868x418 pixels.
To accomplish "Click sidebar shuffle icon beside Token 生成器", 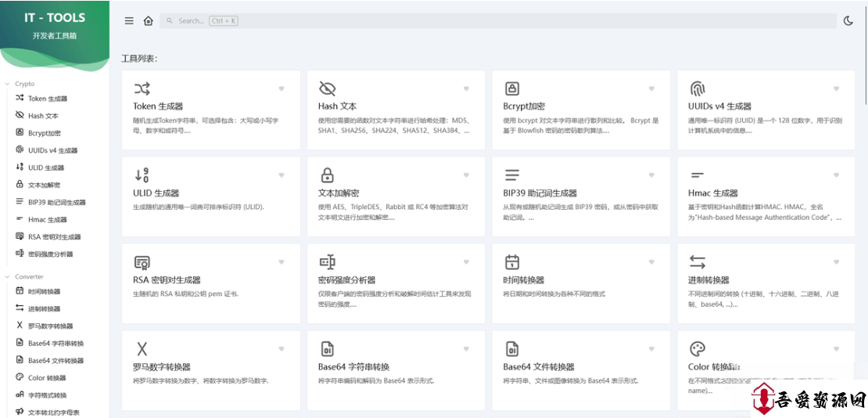I will [20, 98].
